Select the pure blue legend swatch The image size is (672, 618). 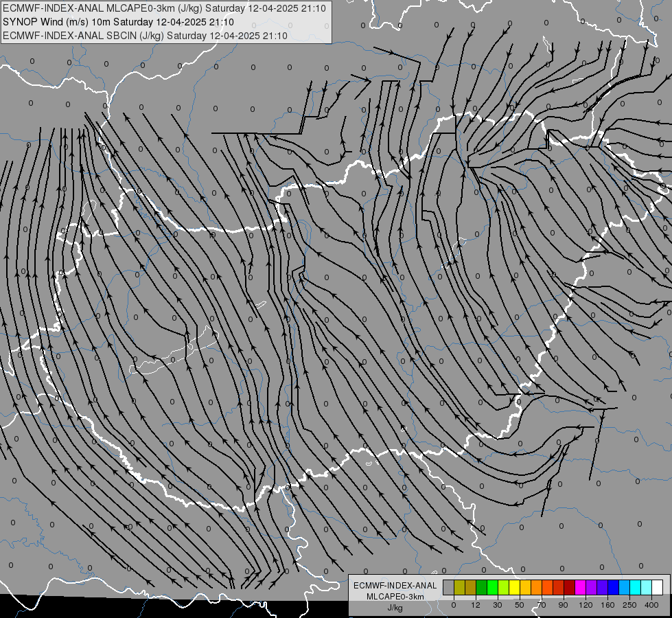click(x=613, y=587)
